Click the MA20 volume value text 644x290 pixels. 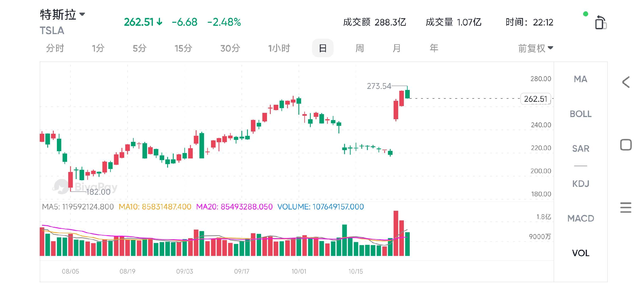click(234, 207)
